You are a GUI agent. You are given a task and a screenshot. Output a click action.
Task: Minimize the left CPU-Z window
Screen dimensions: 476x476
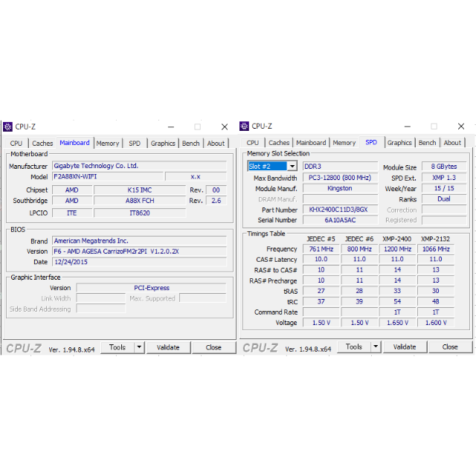coord(171,127)
